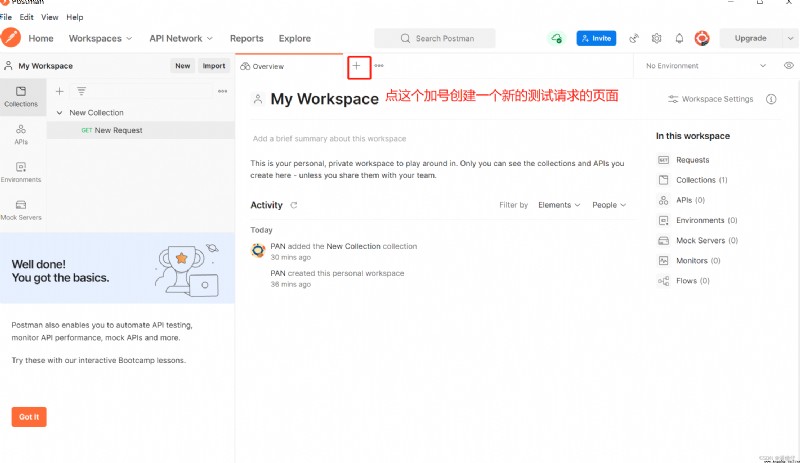Open the File menu
Viewport: 800px width, 463px height.
(6, 17)
